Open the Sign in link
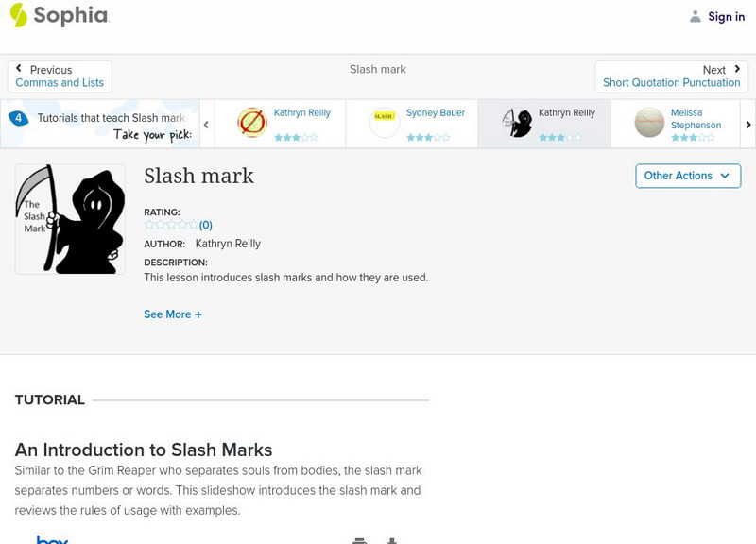Screen dimensions: 756x544 [726, 16]
